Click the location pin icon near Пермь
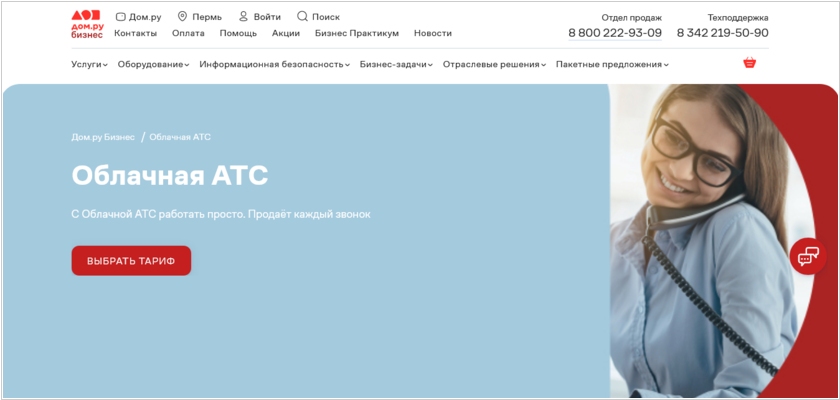The height and width of the screenshot is (400, 840). (x=182, y=17)
